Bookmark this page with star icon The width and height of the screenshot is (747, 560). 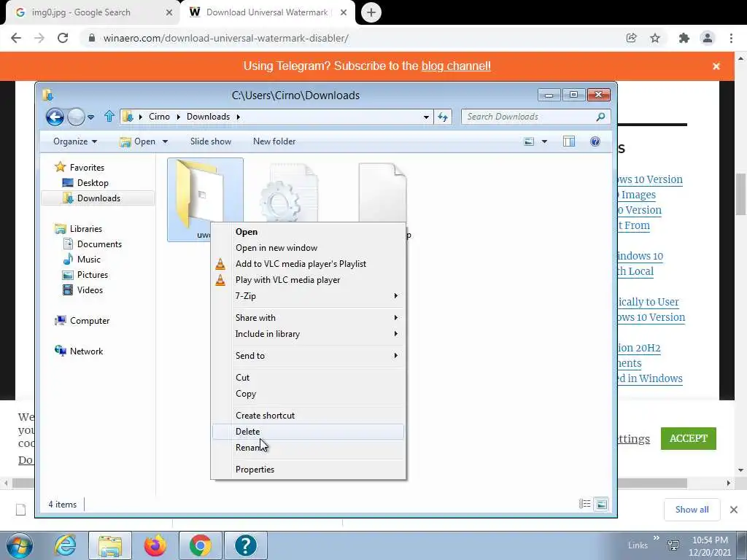point(655,38)
